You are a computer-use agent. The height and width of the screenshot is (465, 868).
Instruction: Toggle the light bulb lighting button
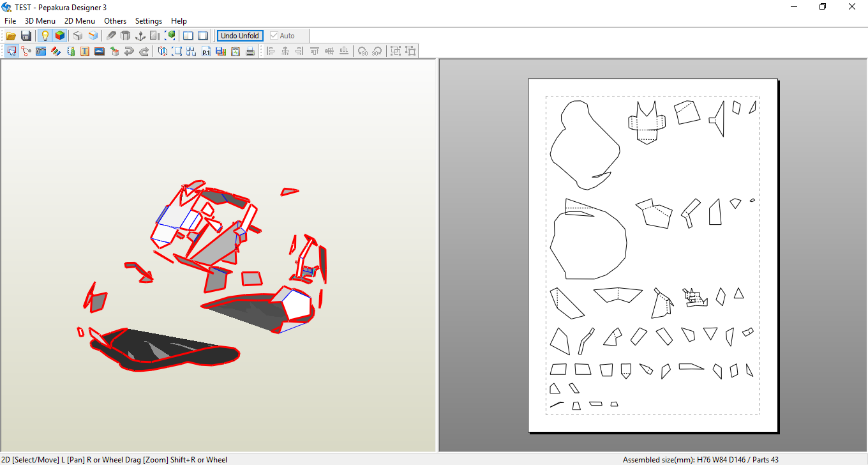[x=45, y=36]
